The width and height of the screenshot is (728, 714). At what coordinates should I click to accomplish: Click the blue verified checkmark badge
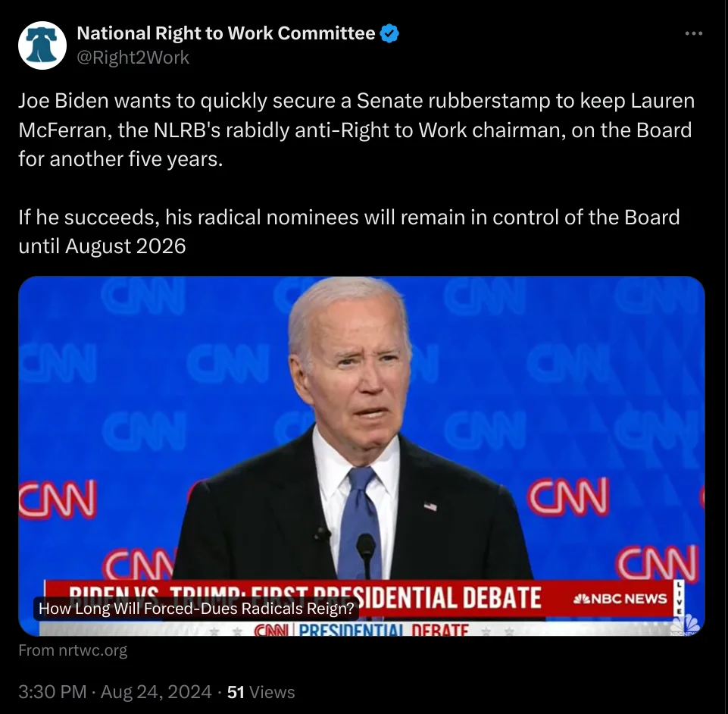(x=389, y=33)
